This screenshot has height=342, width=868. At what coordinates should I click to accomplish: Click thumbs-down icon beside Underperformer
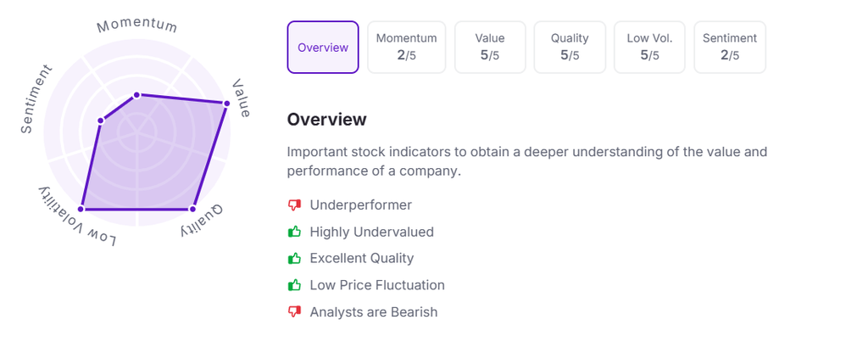[295, 205]
